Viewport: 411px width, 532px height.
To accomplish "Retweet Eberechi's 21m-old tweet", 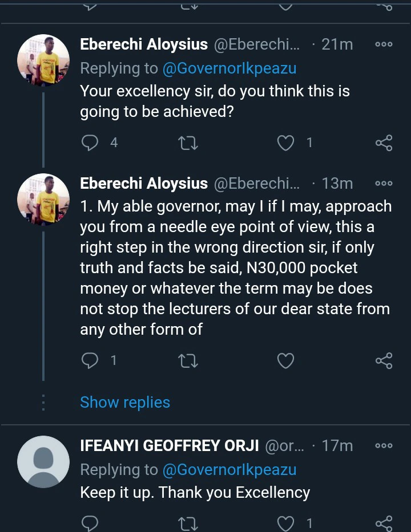I will [x=188, y=143].
